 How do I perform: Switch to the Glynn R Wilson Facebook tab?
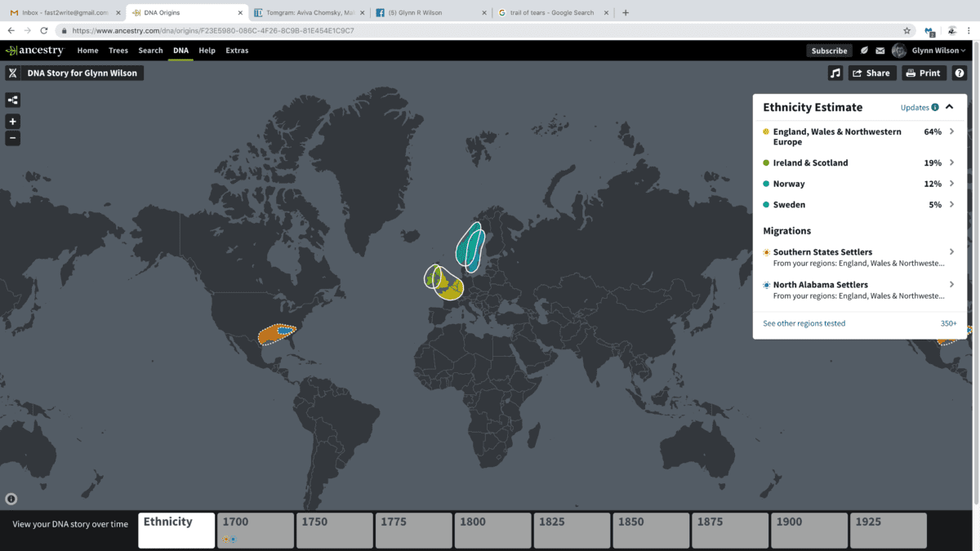[432, 13]
